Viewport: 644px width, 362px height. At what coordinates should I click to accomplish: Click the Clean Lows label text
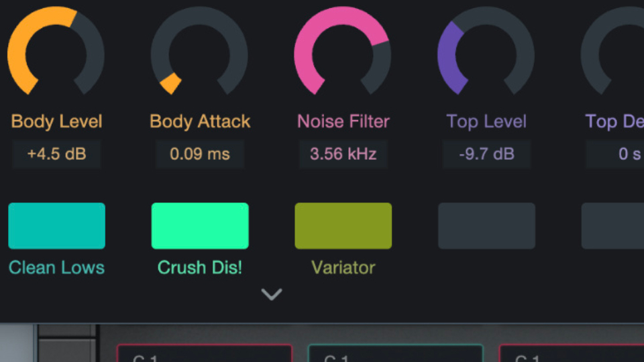pyautogui.click(x=56, y=267)
